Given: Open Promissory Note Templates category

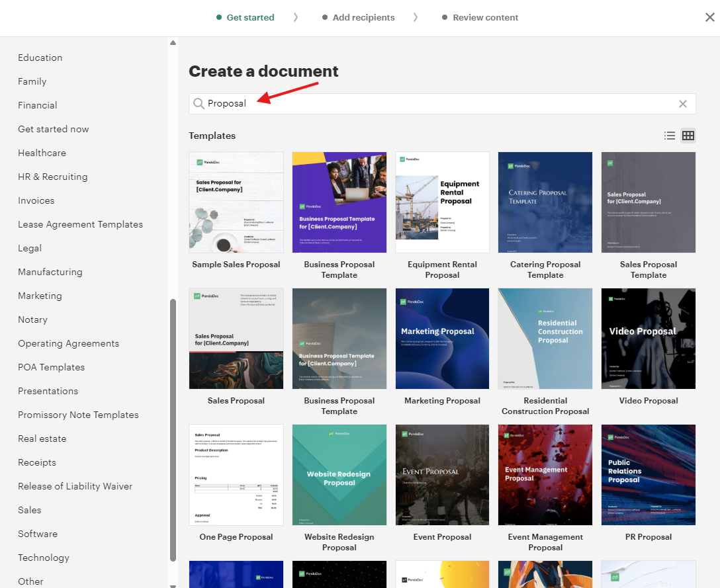Looking at the screenshot, I should (x=78, y=415).
